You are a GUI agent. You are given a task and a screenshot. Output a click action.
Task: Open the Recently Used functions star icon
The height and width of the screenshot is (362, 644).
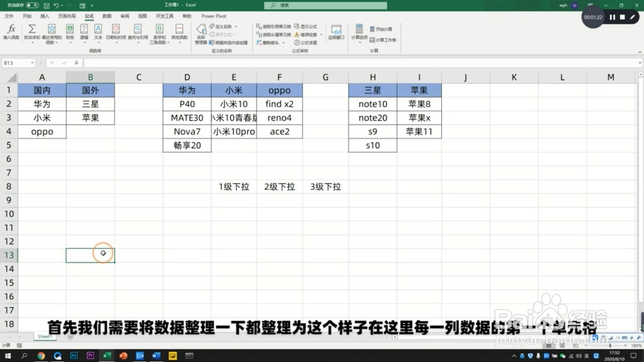51,29
